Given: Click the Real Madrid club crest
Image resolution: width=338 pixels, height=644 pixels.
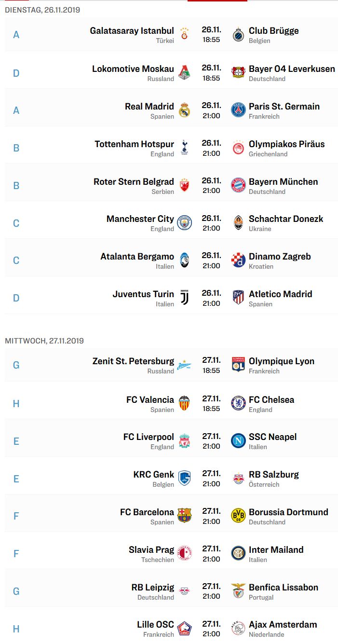Looking at the screenshot, I should pyautogui.click(x=185, y=110).
